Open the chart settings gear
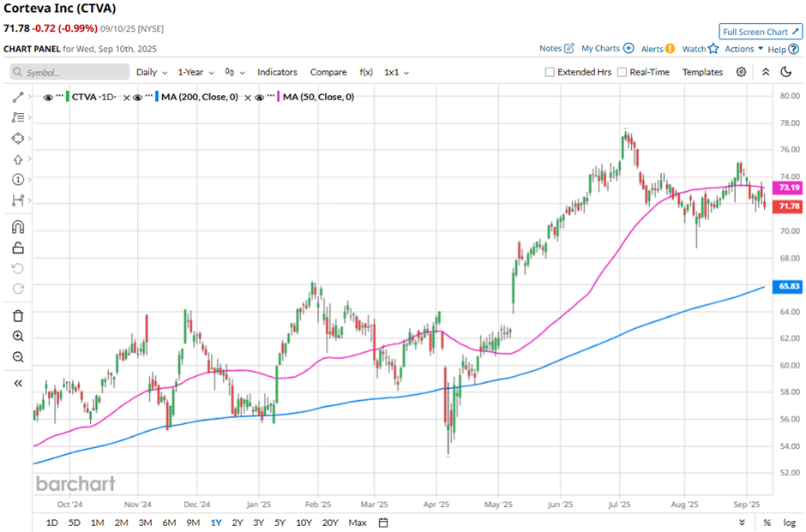Image resolution: width=806 pixels, height=532 pixels. point(741,72)
